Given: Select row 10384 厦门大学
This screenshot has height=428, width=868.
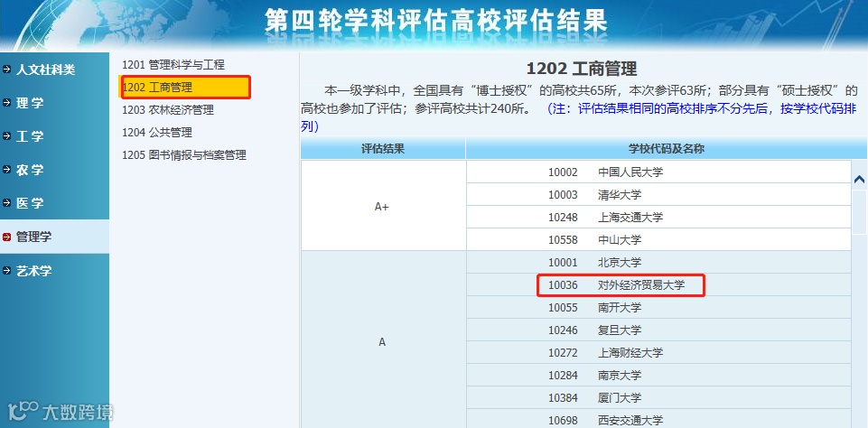Looking at the screenshot, I should [658, 397].
